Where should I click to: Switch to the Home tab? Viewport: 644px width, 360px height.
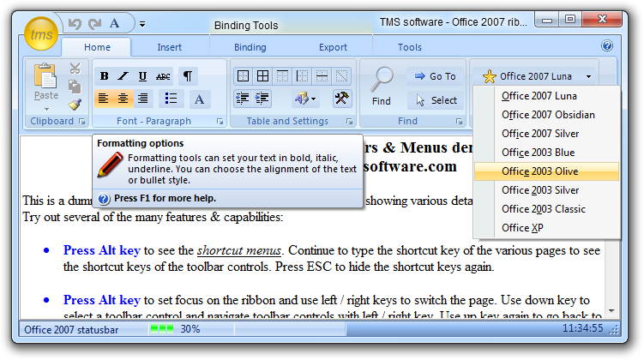[x=98, y=47]
